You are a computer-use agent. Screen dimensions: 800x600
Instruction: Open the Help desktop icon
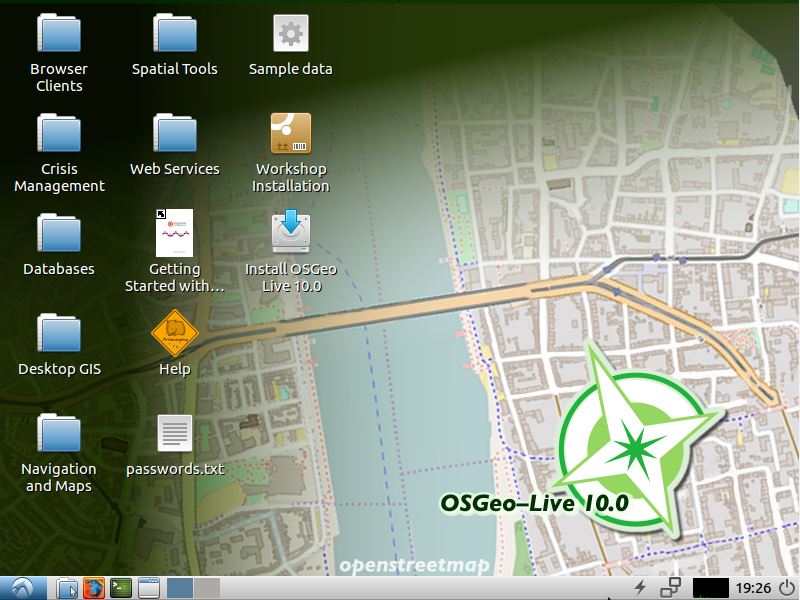[x=175, y=334]
